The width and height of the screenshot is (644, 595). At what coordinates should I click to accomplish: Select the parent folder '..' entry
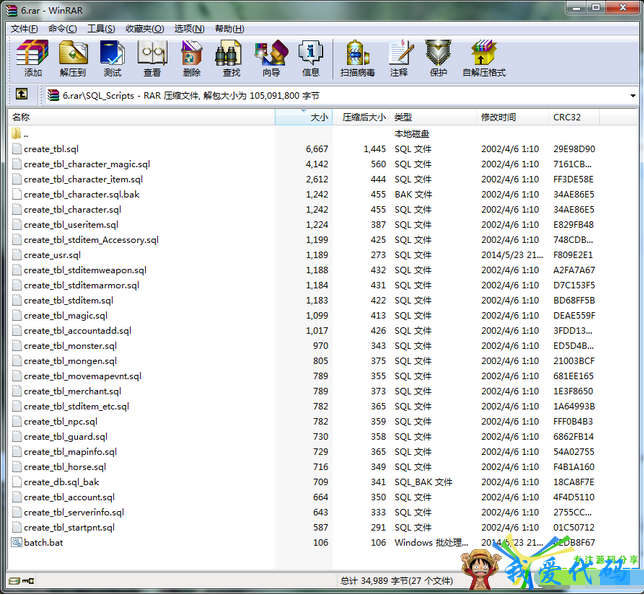click(20, 134)
